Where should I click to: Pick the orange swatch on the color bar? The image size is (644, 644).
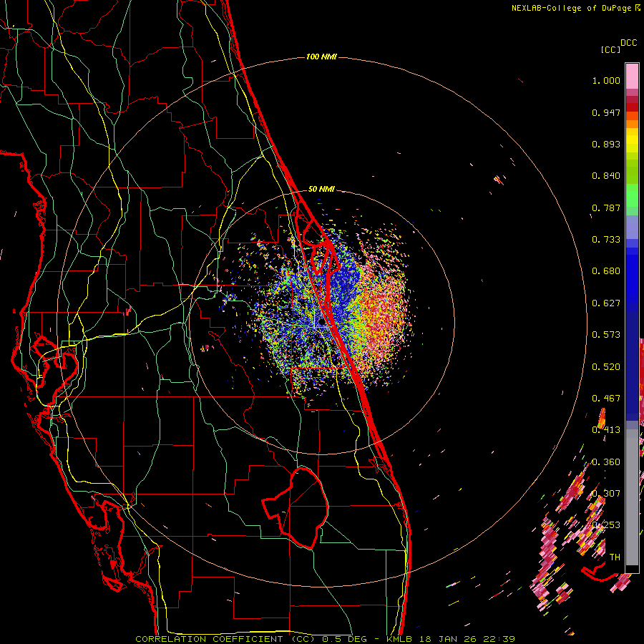(632, 124)
